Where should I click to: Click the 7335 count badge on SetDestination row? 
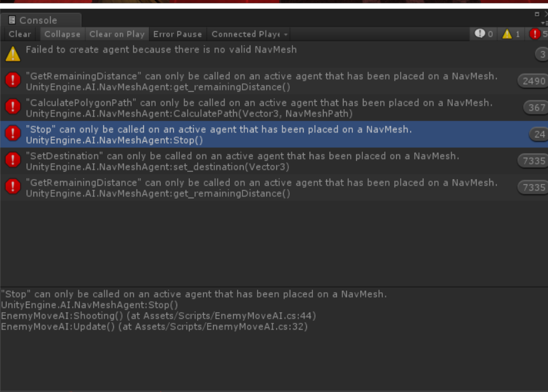click(x=533, y=160)
